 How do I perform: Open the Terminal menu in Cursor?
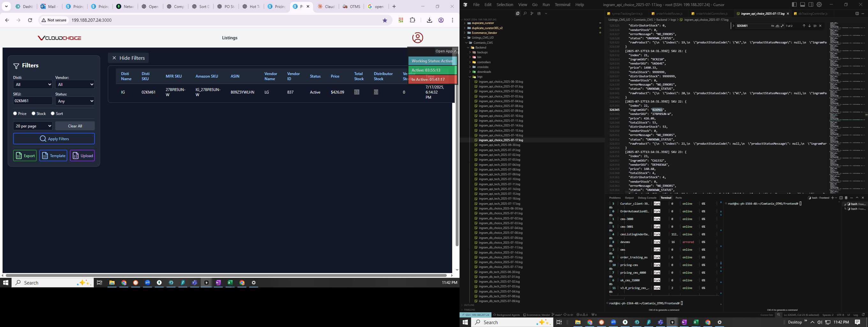(x=562, y=4)
